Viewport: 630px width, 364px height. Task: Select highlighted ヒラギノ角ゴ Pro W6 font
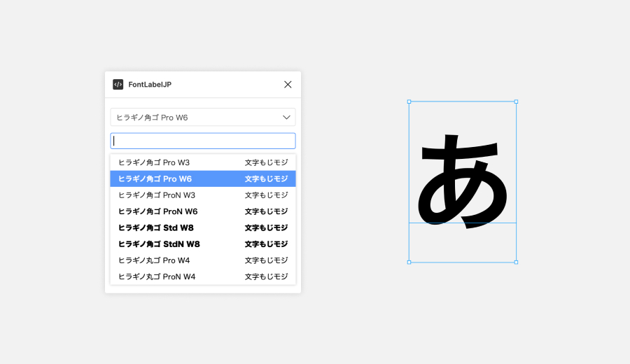pyautogui.click(x=203, y=178)
